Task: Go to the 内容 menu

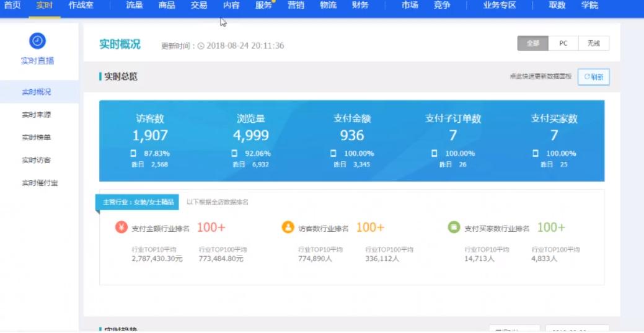Action: (231, 6)
